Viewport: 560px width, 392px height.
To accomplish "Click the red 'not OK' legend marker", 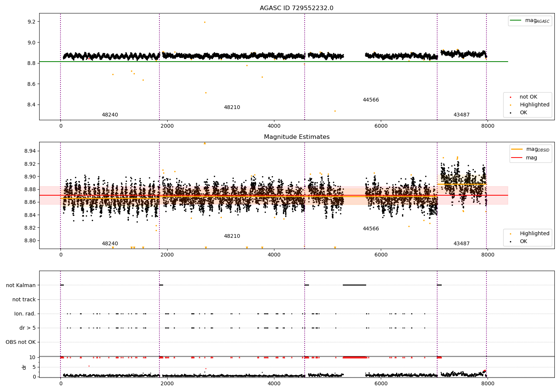I will click(x=510, y=97).
